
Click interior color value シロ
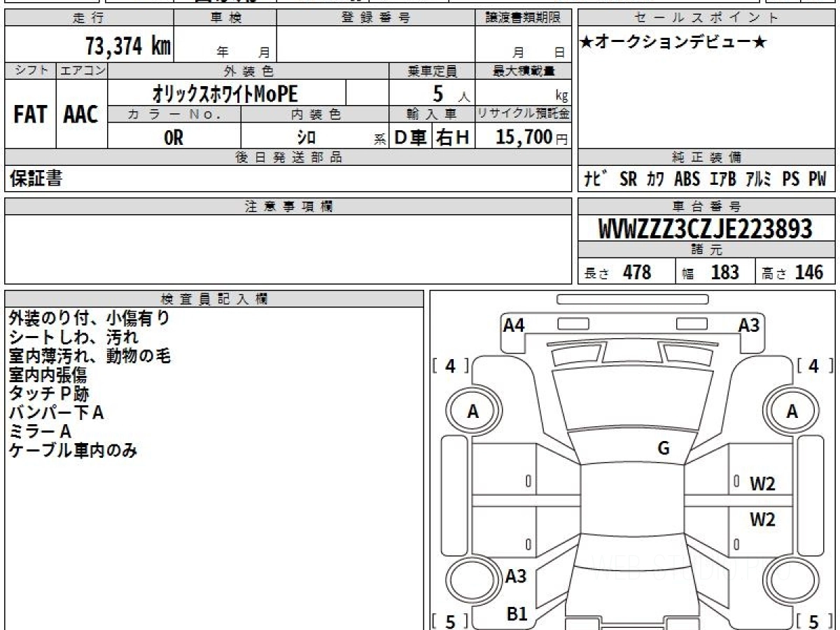pos(306,139)
